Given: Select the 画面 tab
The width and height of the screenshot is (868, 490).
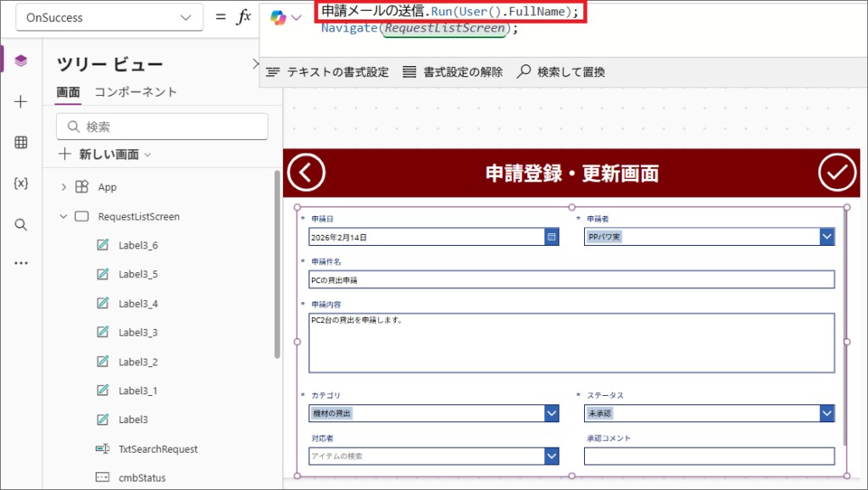Looking at the screenshot, I should coord(68,92).
